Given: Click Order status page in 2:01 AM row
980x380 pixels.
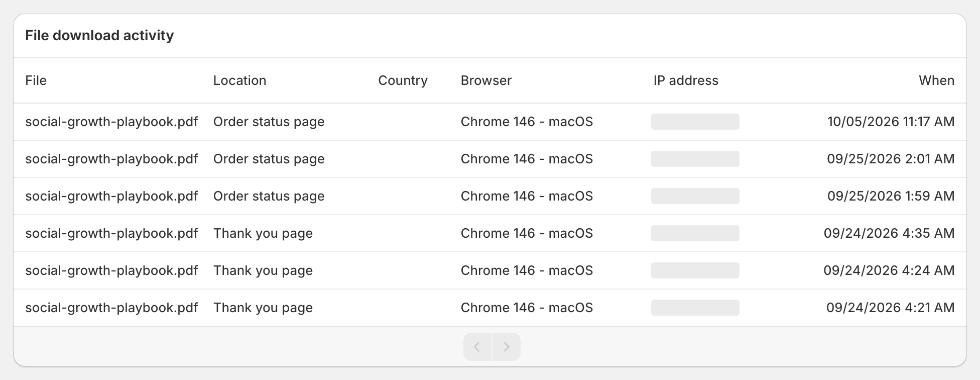Looking at the screenshot, I should [x=269, y=159].
